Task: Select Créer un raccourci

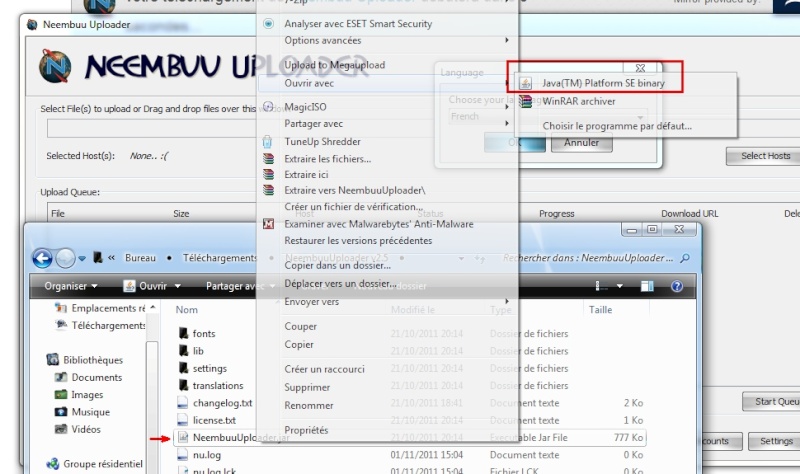Action: point(324,369)
